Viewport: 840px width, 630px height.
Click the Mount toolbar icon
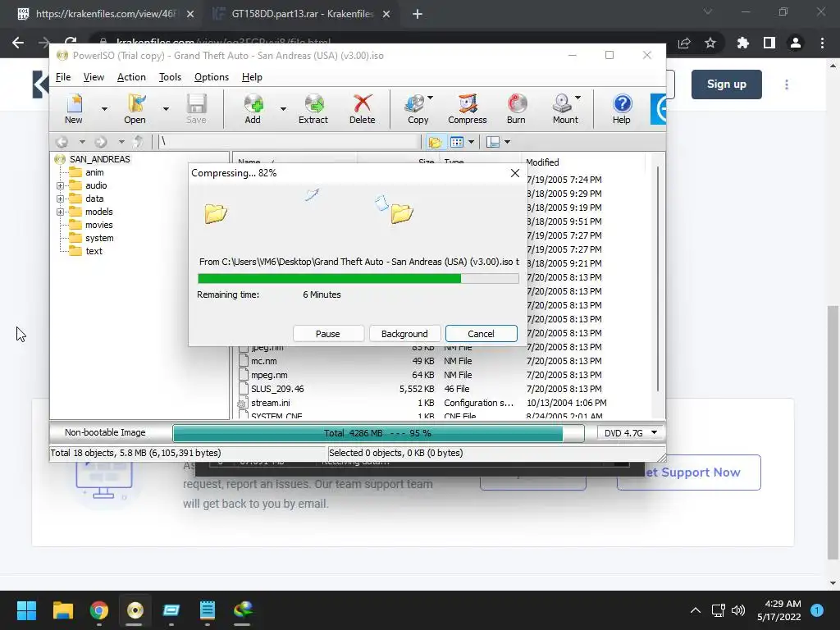point(564,109)
